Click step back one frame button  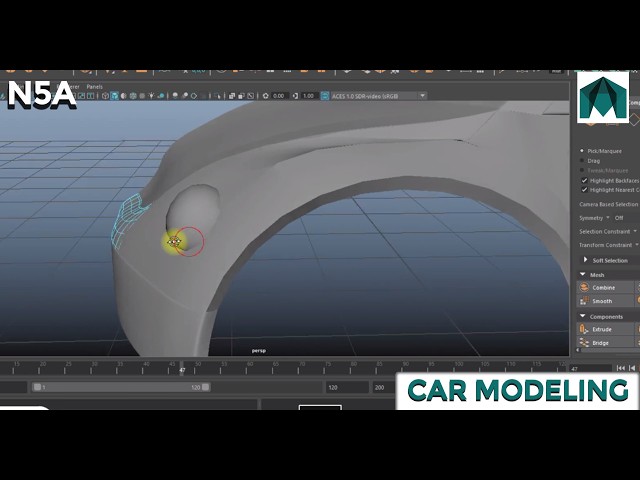[632, 368]
